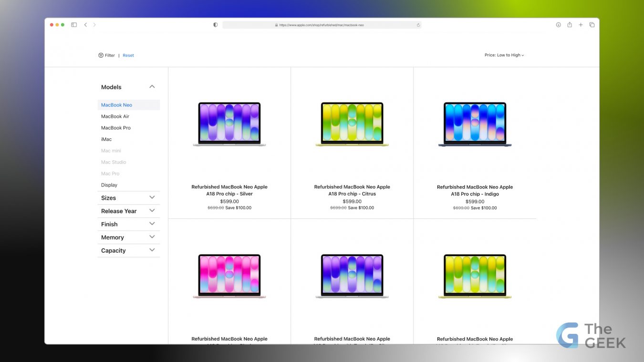Image resolution: width=644 pixels, height=362 pixels.
Task: Click Mac Pro in the Models list
Action: pyautogui.click(x=110, y=174)
